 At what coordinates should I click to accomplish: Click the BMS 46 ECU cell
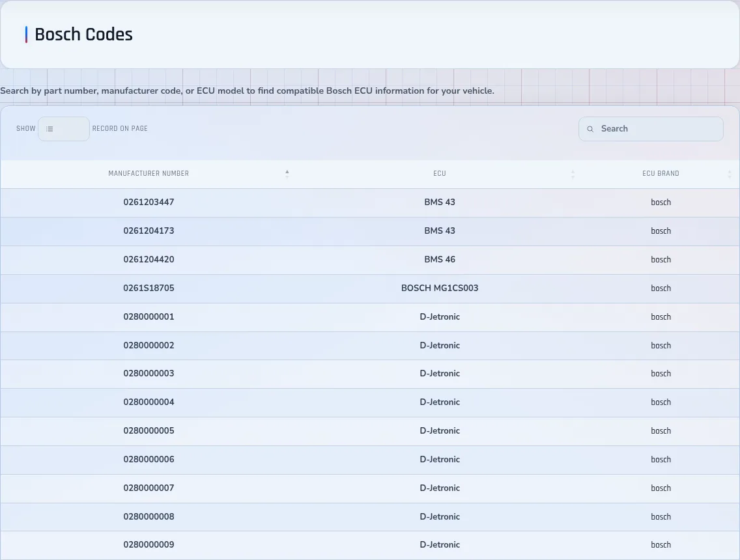click(439, 259)
